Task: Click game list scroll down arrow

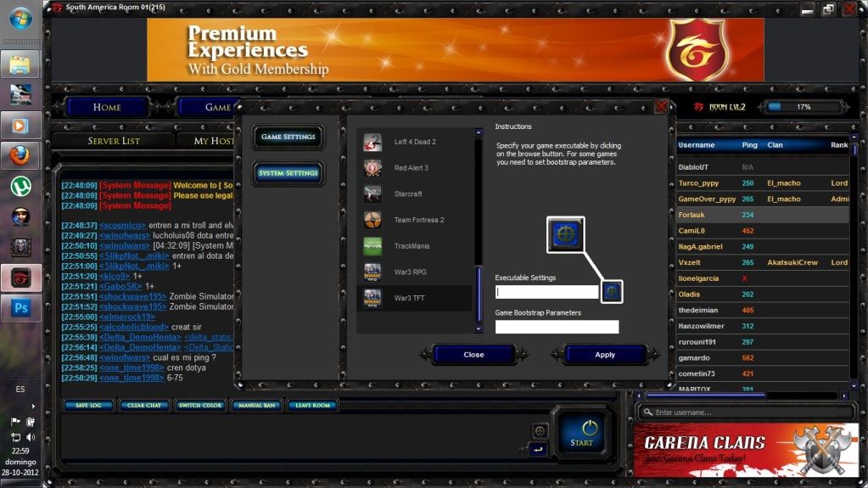Action: tap(479, 329)
